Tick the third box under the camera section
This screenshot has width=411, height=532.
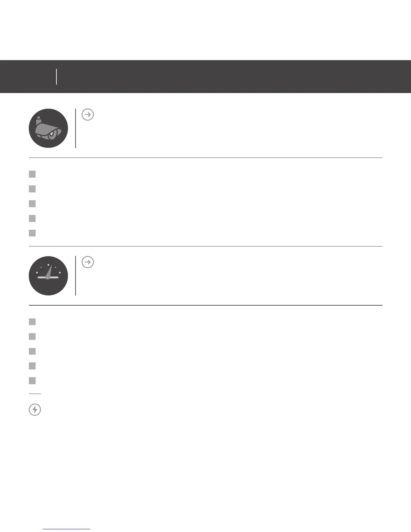pyautogui.click(x=32, y=204)
